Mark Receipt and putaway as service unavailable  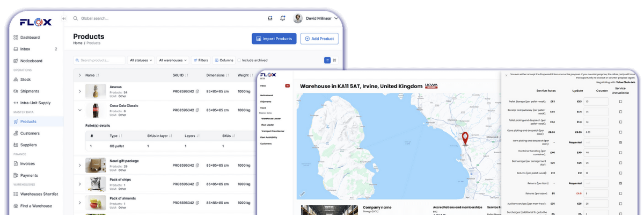(620, 111)
